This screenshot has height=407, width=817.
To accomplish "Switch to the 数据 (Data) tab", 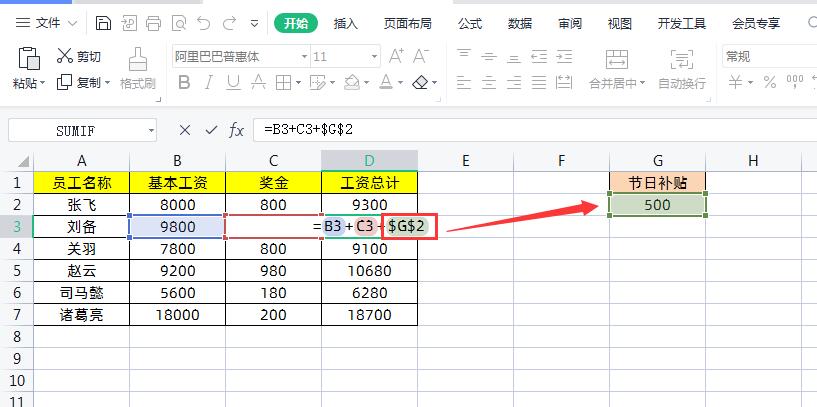I will (520, 23).
